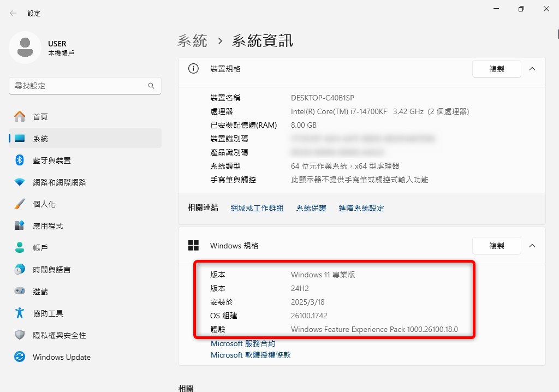The width and height of the screenshot is (559, 392).
Task: Click the 個人化 paintbrush icon
Action: [20, 204]
